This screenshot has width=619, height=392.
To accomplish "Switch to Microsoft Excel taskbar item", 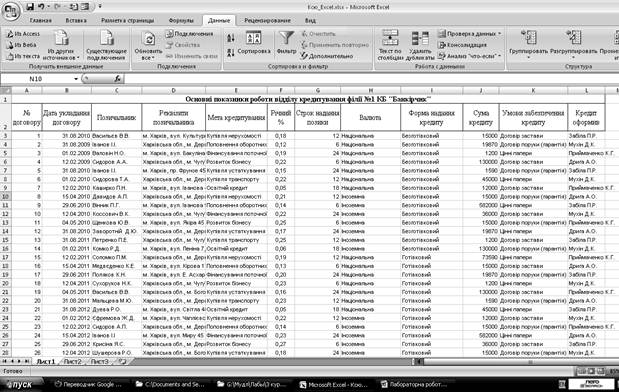I will pos(334,384).
